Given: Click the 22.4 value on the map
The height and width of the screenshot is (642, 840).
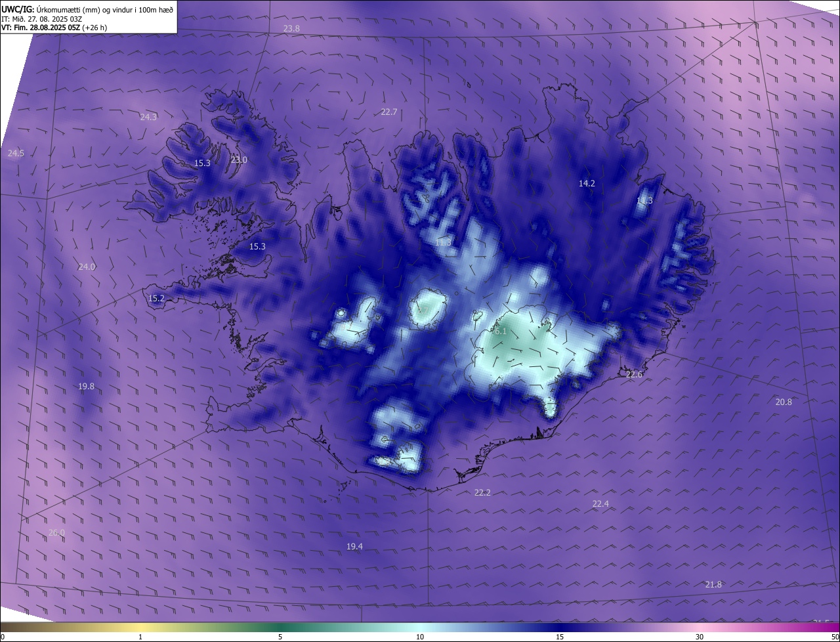Looking at the screenshot, I should click(x=600, y=503).
